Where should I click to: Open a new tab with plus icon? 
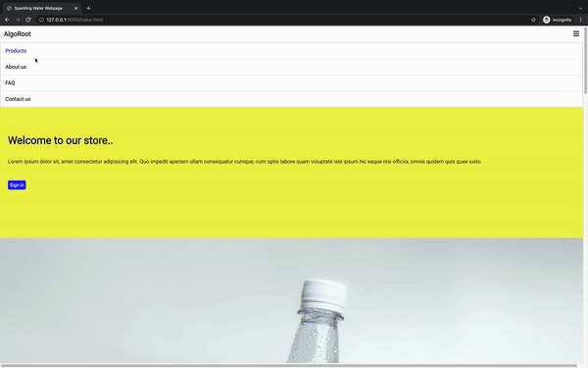click(88, 8)
